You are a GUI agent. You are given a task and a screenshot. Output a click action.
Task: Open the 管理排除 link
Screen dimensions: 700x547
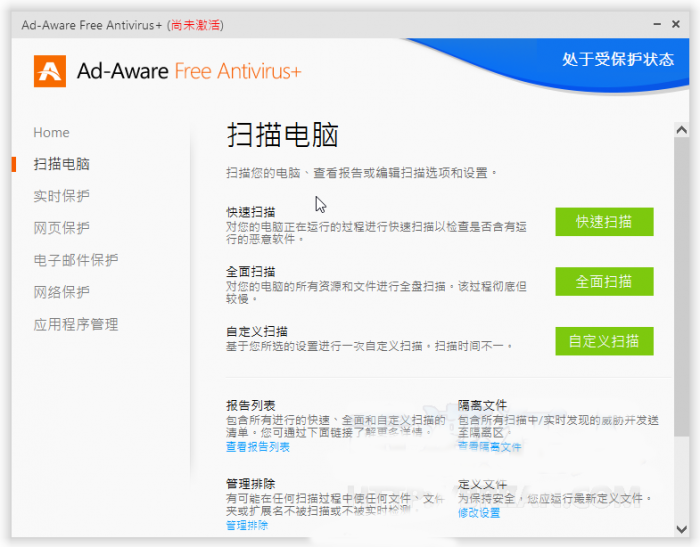[247, 525]
